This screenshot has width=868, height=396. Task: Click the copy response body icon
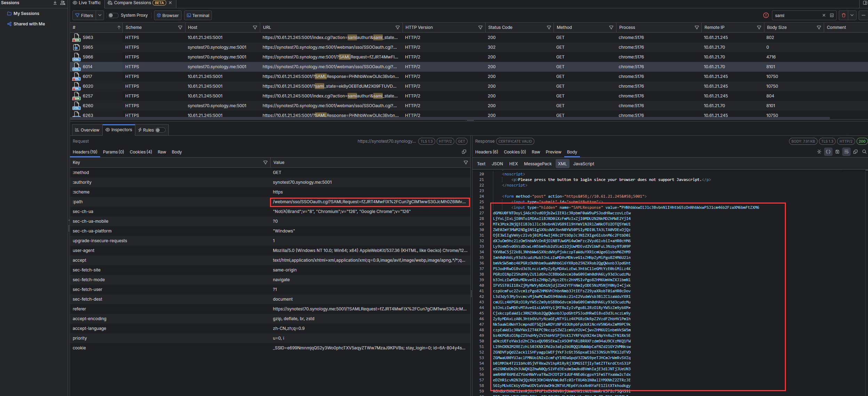(855, 152)
